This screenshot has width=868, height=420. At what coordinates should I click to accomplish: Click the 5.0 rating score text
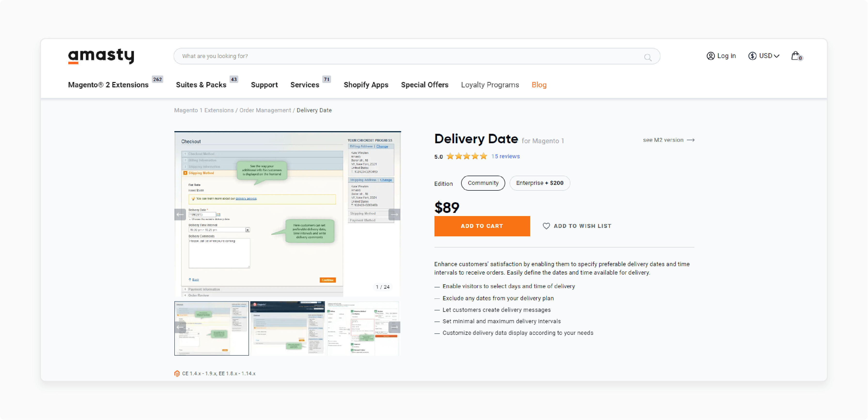pyautogui.click(x=438, y=157)
